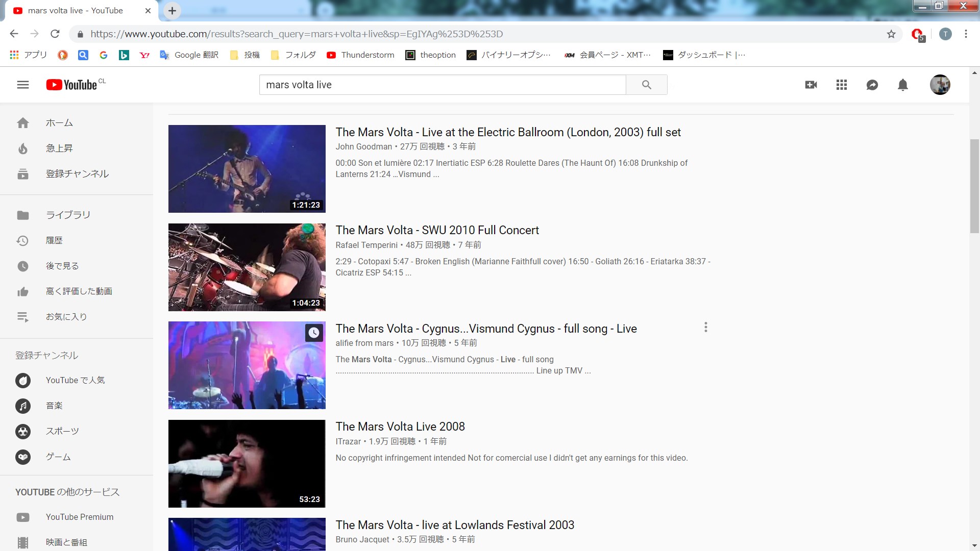Image resolution: width=980 pixels, height=551 pixels.
Task: Click the YouTube search icon
Action: coord(646,84)
